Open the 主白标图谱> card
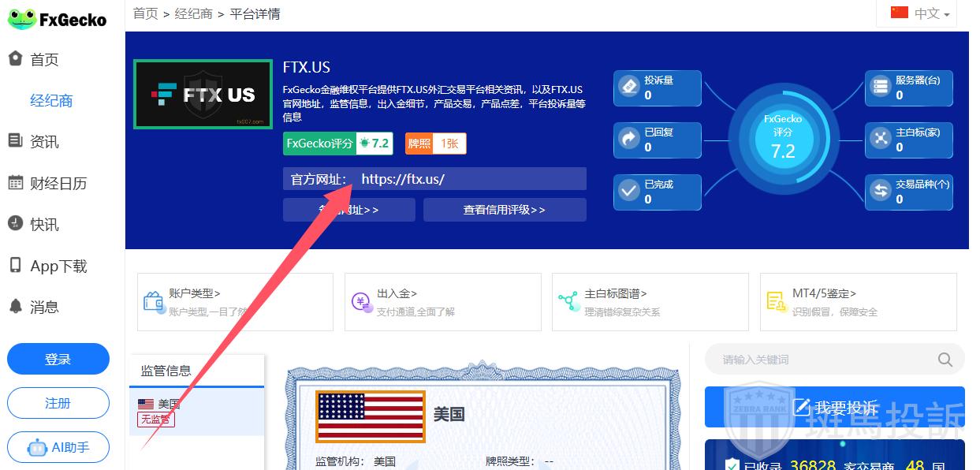The width and height of the screenshot is (980, 470). pos(650,301)
